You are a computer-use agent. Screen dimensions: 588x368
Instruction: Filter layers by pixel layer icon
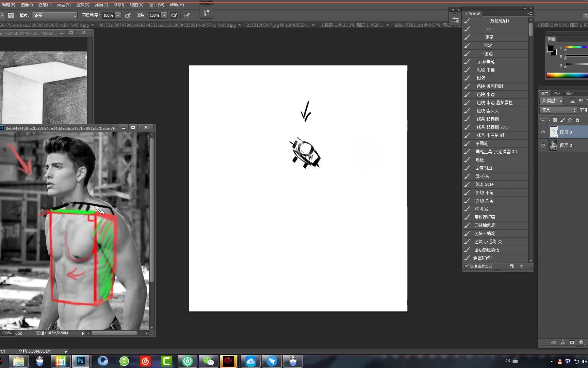[x=573, y=101]
